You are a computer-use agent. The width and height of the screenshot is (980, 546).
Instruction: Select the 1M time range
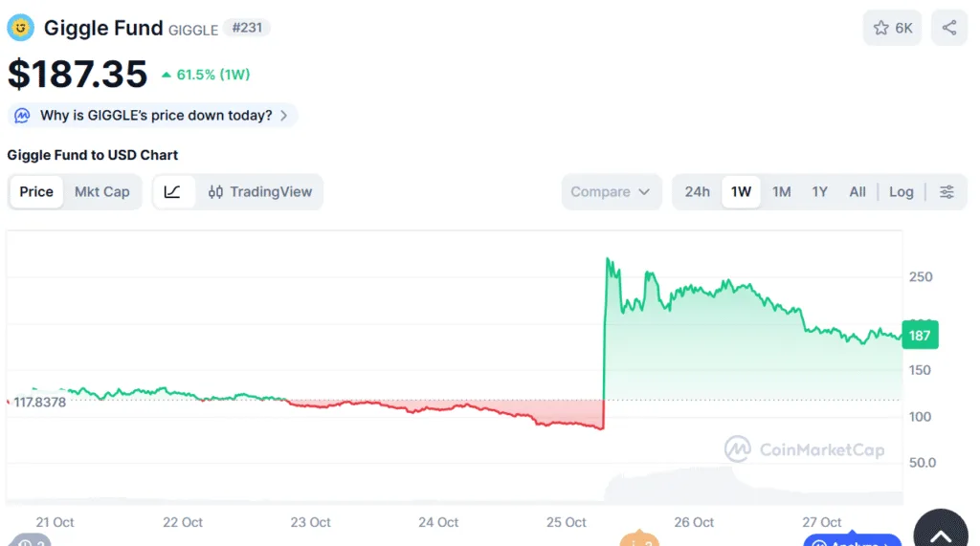(x=781, y=192)
